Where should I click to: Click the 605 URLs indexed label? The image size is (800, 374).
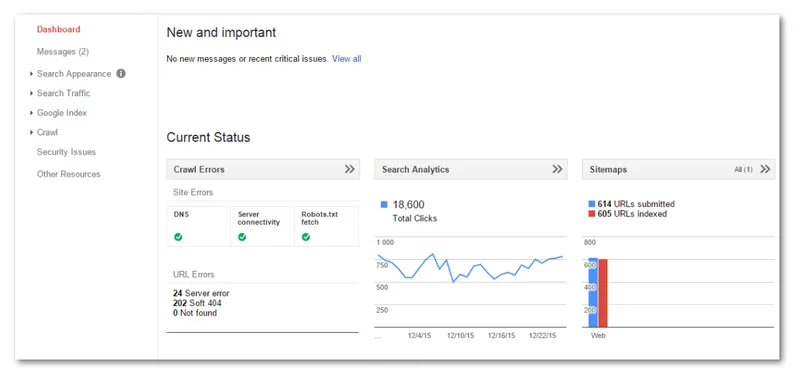tap(632, 214)
